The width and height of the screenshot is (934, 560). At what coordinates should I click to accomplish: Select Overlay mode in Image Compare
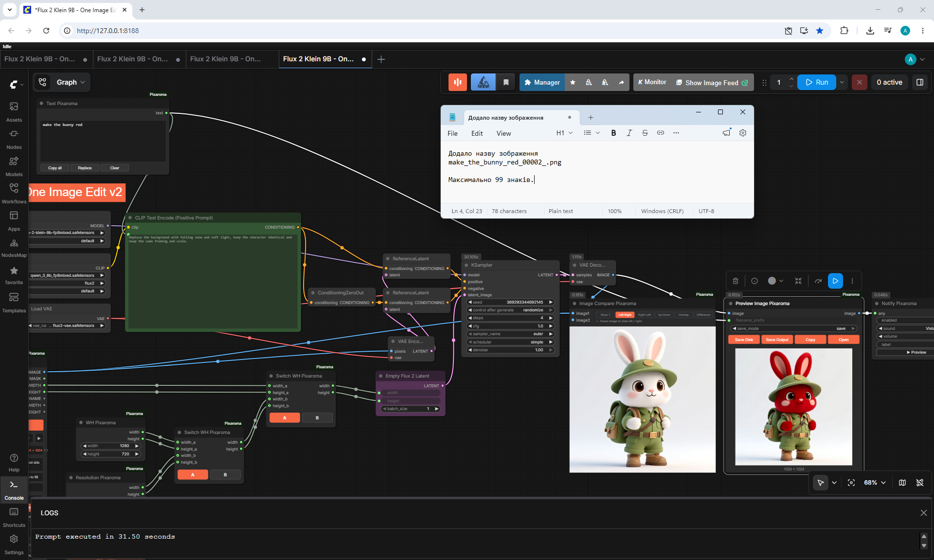coord(684,315)
